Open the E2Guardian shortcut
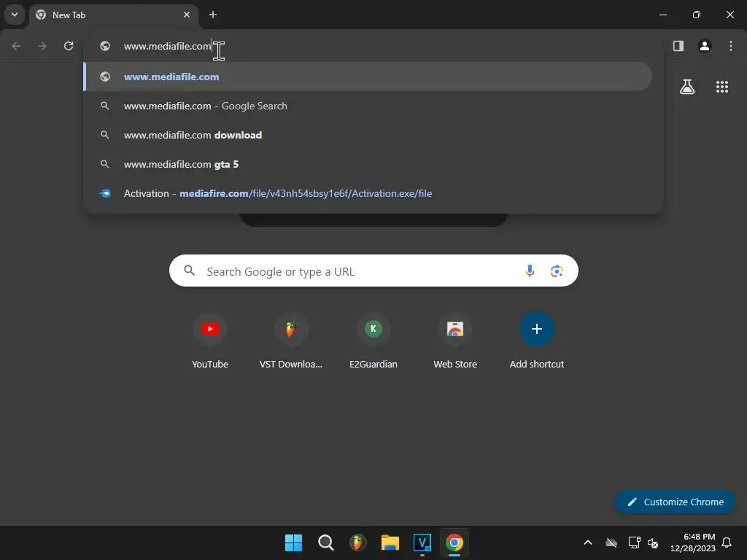The image size is (747, 560). point(373,341)
